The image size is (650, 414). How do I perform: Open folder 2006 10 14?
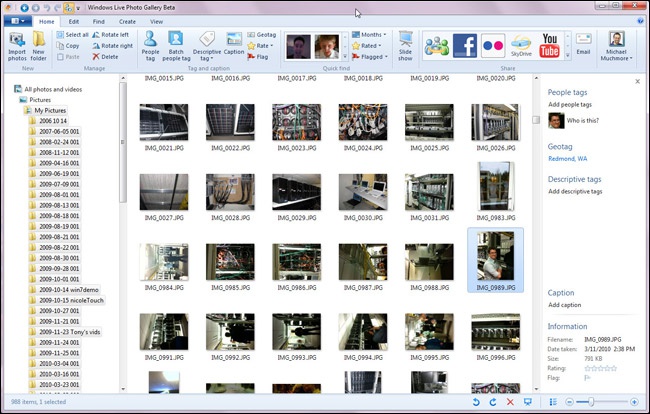click(48, 121)
